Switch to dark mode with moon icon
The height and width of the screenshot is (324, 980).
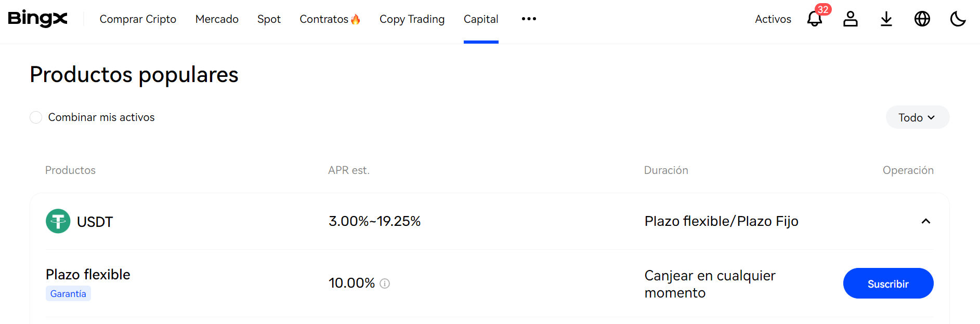tap(958, 19)
